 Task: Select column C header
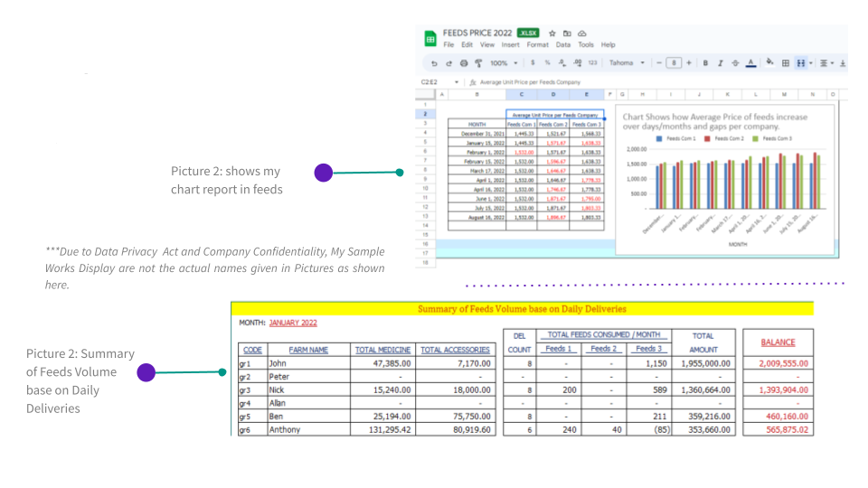pyautogui.click(x=522, y=95)
